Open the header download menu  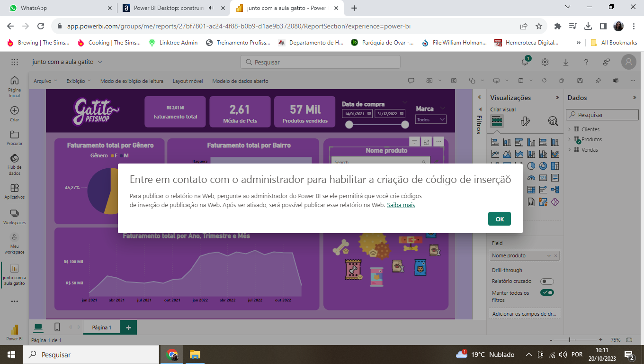(x=565, y=62)
